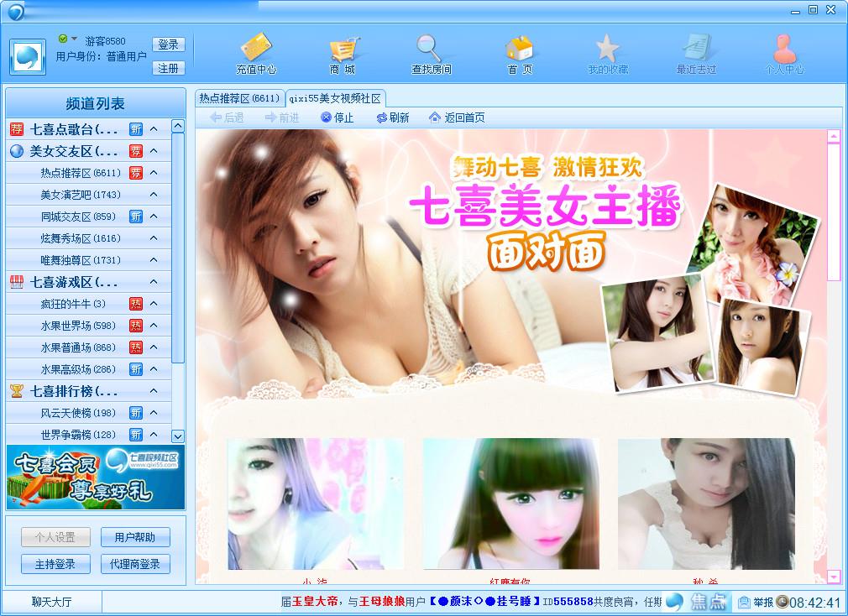Select 水果高级场 (286) game room
Viewport: 848px width, 616px height.
click(x=88, y=369)
